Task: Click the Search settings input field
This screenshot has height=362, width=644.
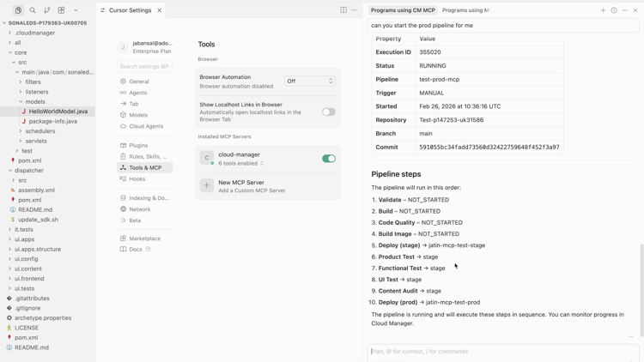Action: click(144, 66)
